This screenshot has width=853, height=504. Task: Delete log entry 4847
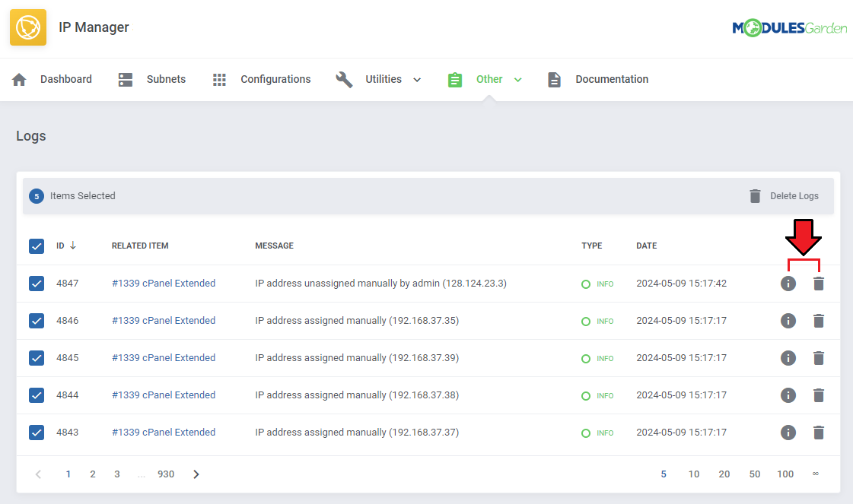pos(819,284)
